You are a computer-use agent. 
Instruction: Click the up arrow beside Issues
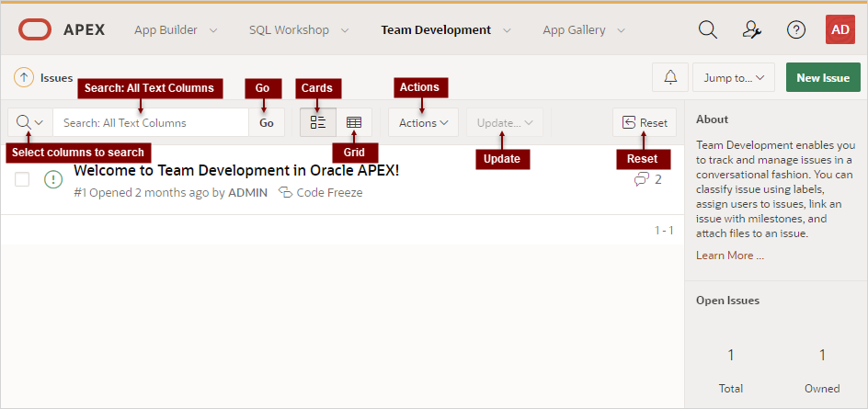[x=23, y=77]
